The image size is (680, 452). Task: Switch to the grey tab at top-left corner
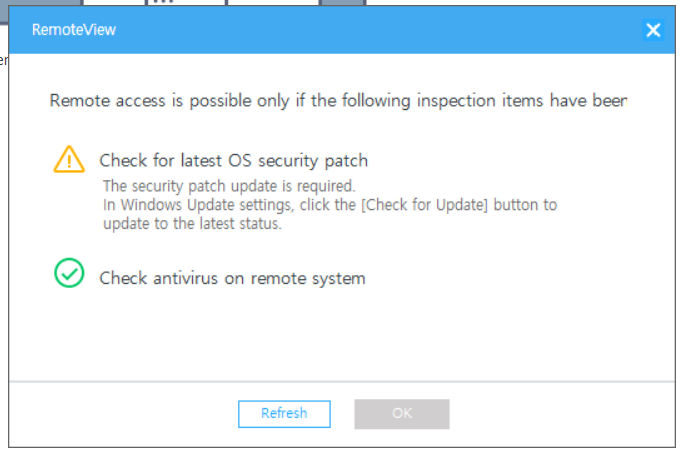(40, 3)
